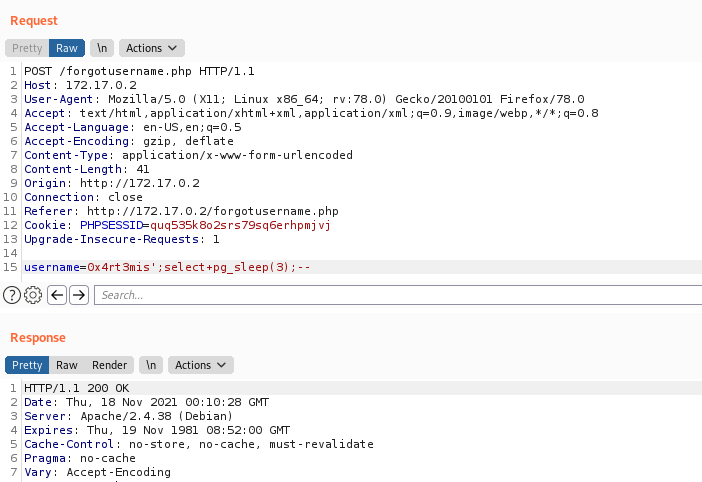Click the Upgrade-Insecure-Requests header line
Image resolution: width=702 pixels, height=482 pixels.
pos(122,239)
